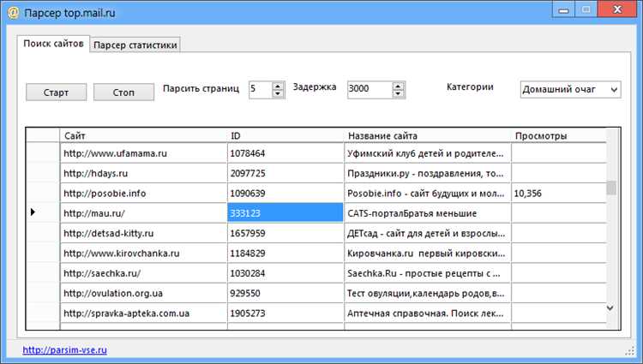643x364 pixels.
Task: Click the Просмотры column header
Action: click(x=559, y=135)
